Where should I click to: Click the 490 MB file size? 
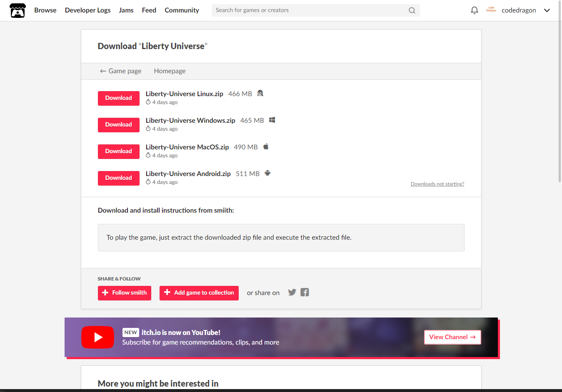click(246, 147)
